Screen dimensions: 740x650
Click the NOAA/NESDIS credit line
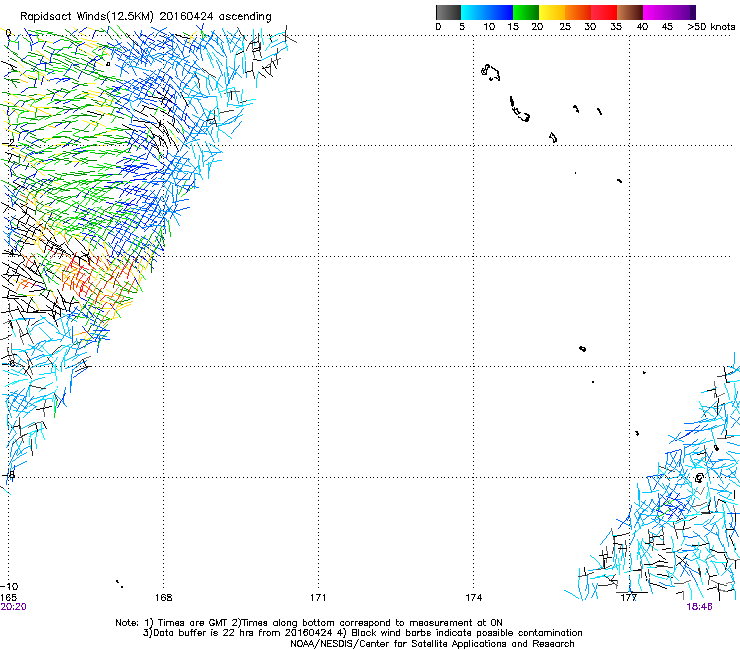[432, 644]
